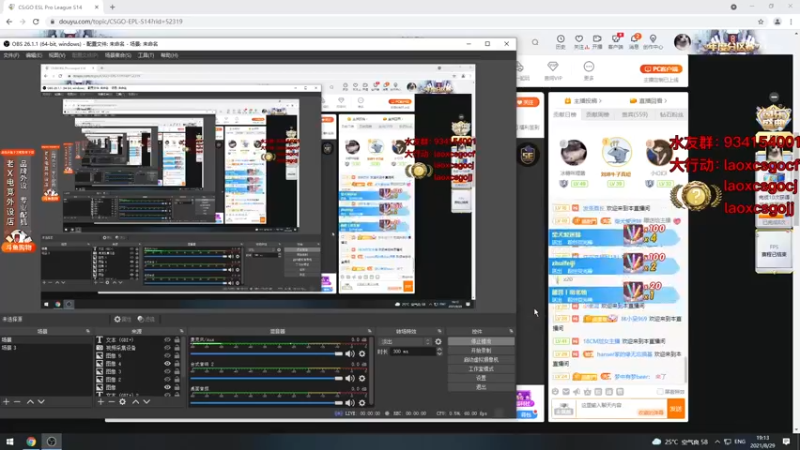Adjust the third mixer track volume slider
Image resolution: width=800 pixels, height=450 pixels.
(266, 403)
